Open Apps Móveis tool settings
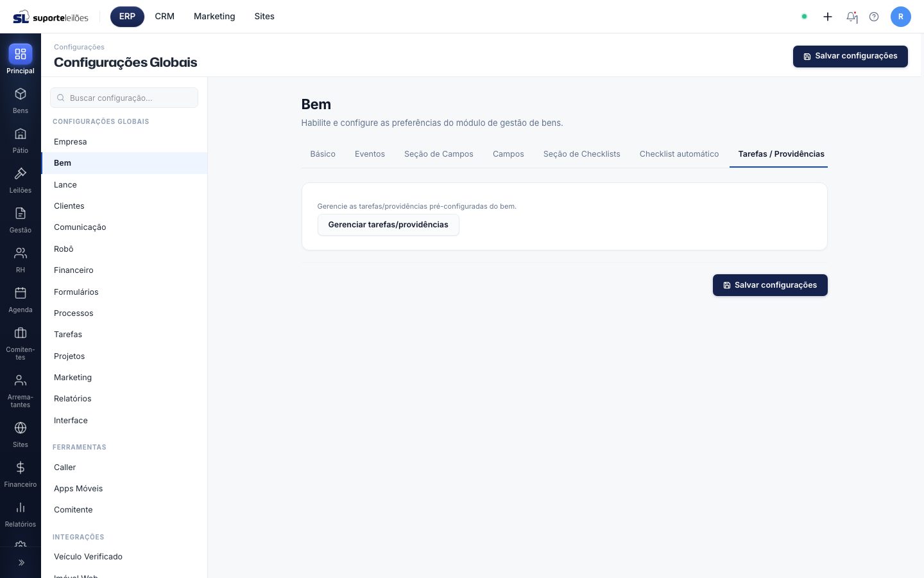 124,489
